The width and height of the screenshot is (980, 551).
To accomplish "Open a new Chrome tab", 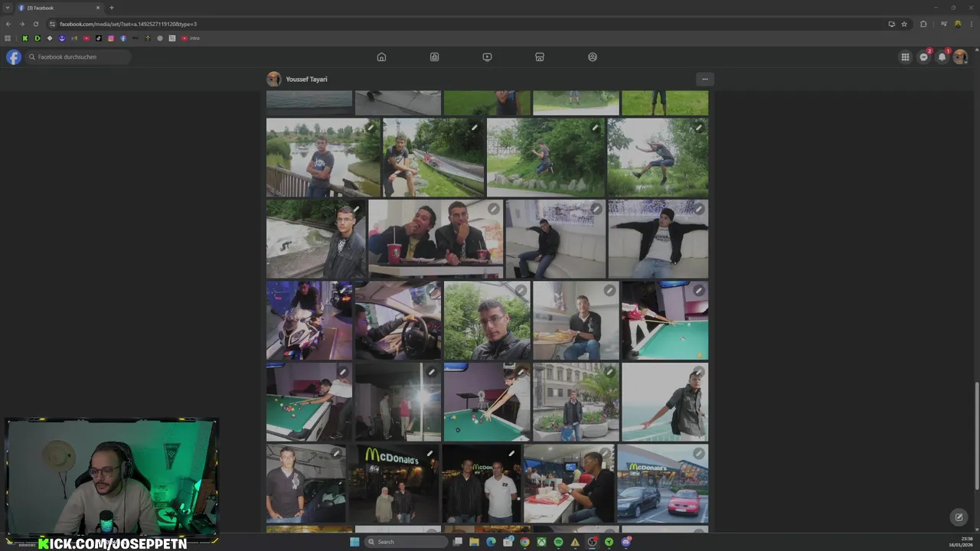I will pos(112,8).
